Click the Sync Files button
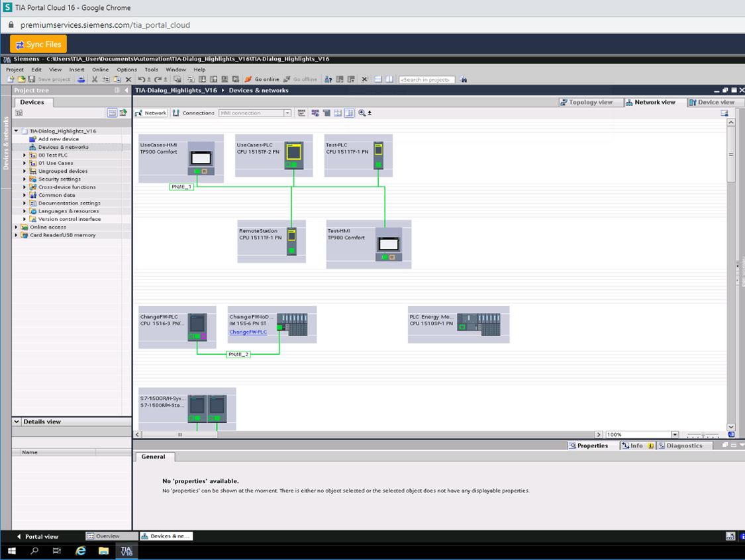The width and height of the screenshot is (745, 560). point(38,44)
